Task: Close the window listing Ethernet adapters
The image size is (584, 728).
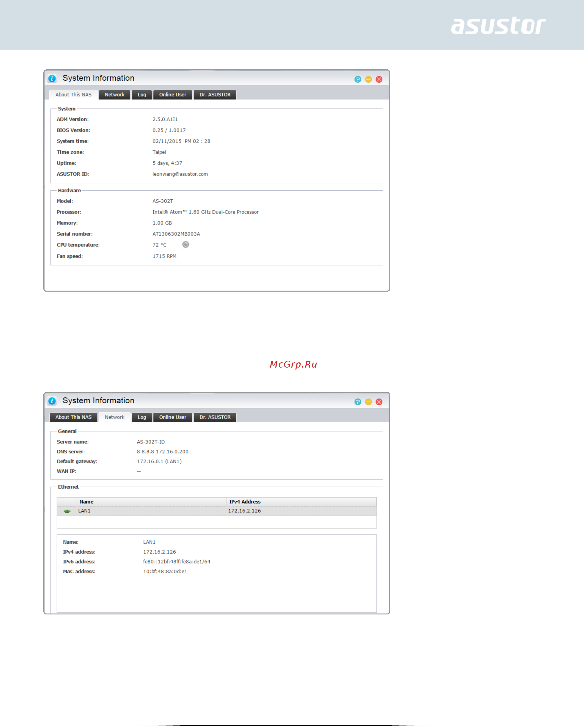Action: point(379,402)
